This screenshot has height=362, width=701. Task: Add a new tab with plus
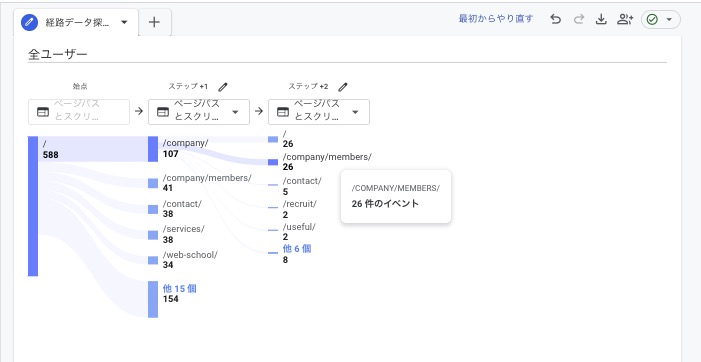pyautogui.click(x=154, y=22)
